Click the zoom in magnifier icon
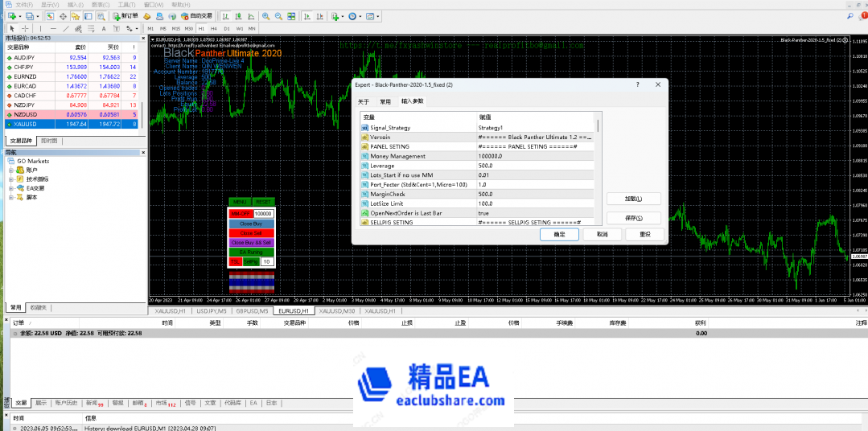This screenshot has height=431, width=868. 265,16
